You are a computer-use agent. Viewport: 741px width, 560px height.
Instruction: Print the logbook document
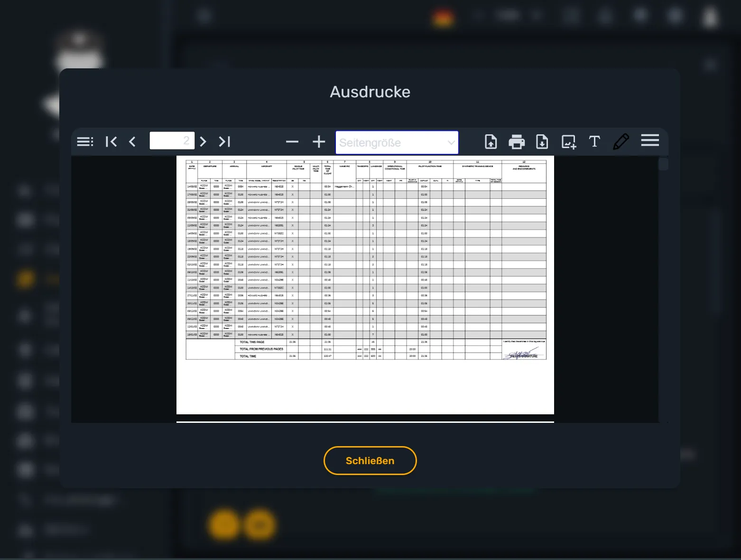pyautogui.click(x=517, y=141)
